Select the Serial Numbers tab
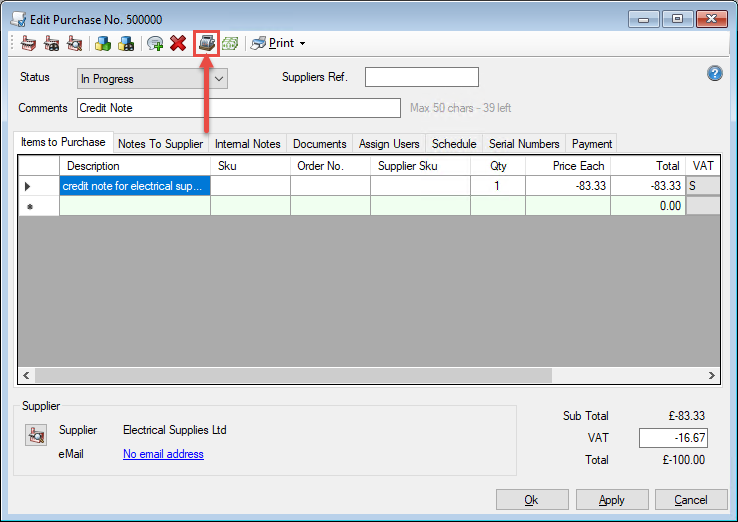 pyautogui.click(x=523, y=144)
